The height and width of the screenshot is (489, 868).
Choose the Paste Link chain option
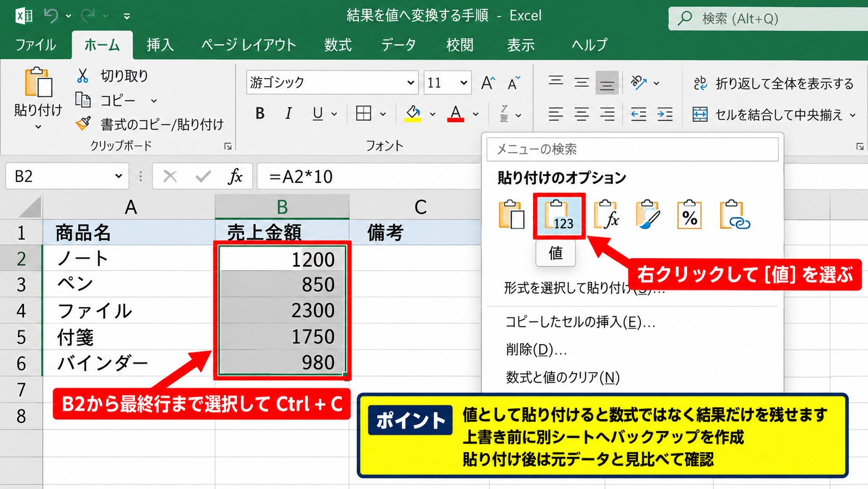(x=734, y=215)
